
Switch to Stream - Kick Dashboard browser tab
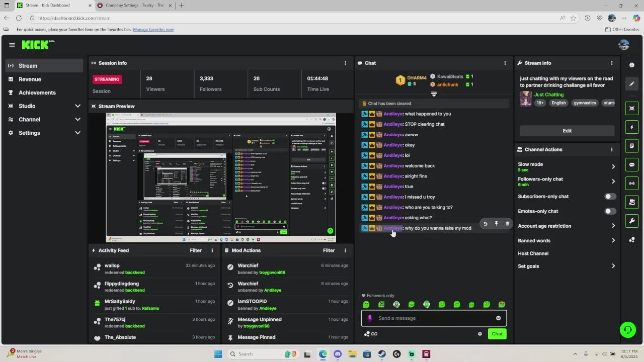53,6
